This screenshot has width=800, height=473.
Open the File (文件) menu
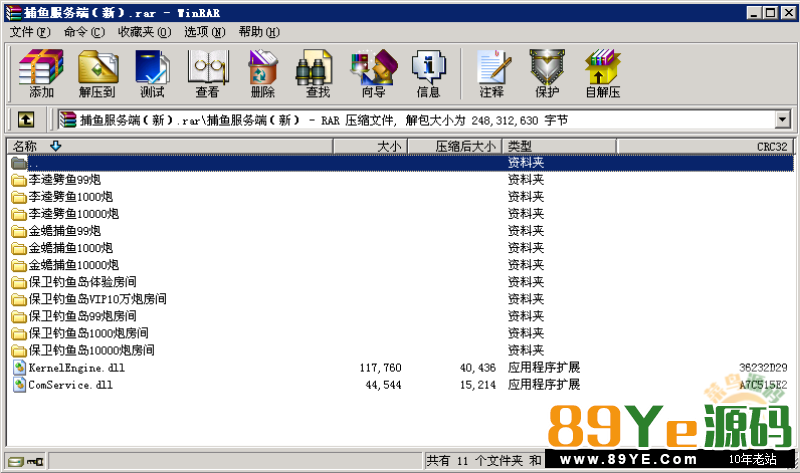(x=30, y=32)
